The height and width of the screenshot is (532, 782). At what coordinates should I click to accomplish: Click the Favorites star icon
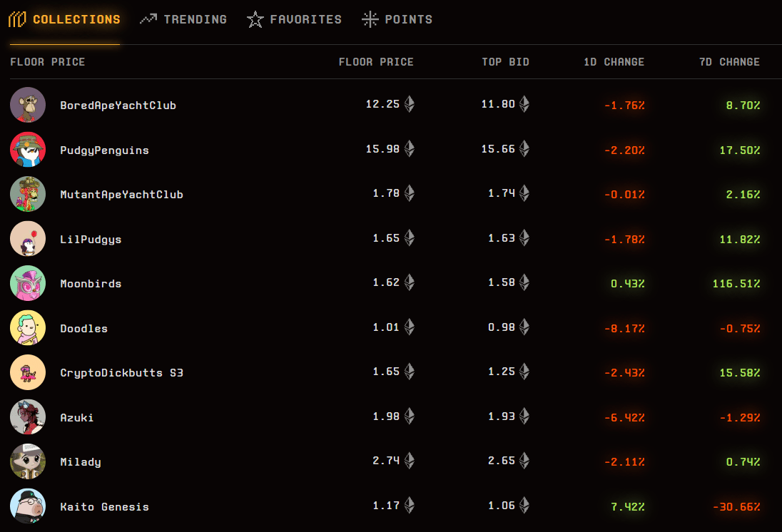pyautogui.click(x=255, y=19)
